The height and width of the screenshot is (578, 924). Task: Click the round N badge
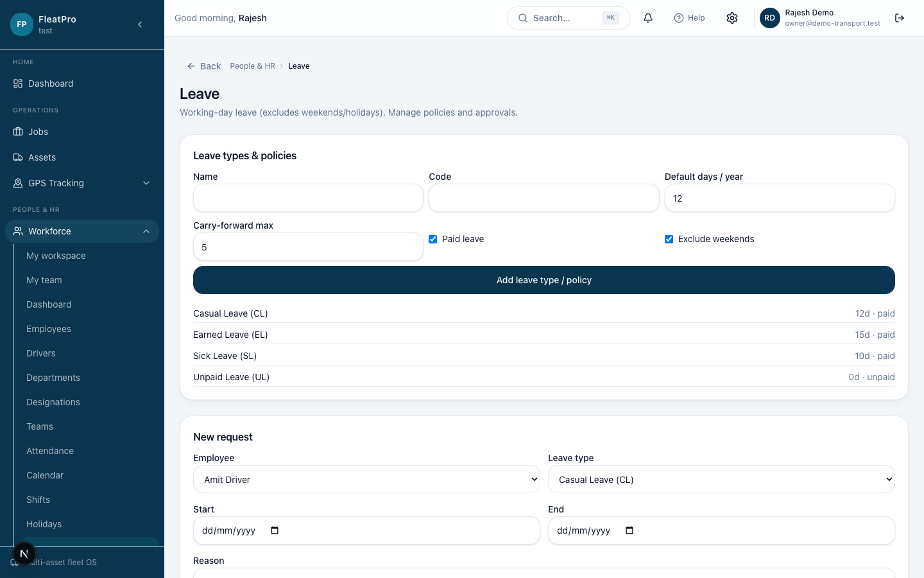[x=24, y=554]
